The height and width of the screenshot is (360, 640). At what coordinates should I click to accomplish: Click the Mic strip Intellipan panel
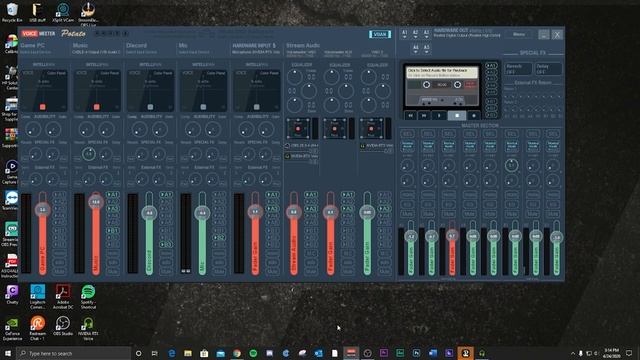tap(203, 90)
